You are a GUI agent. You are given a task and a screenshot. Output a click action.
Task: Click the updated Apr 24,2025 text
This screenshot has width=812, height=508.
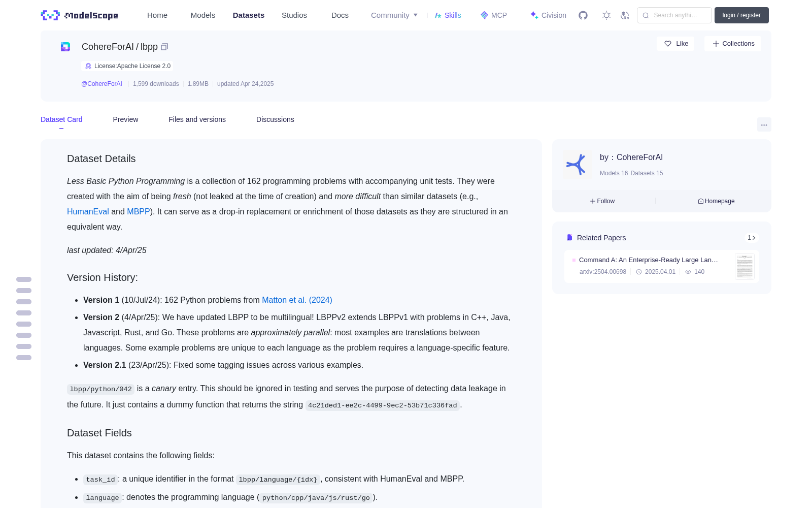245,84
